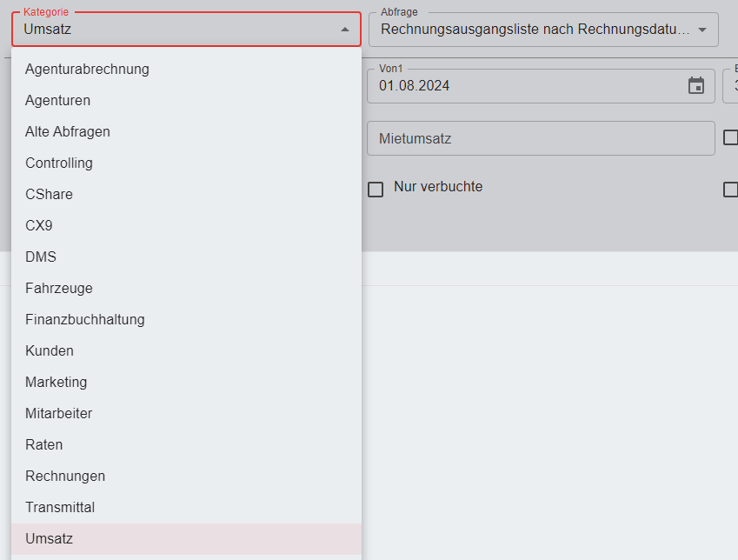
Task: Pick Controlling from the Kategorie list
Action: coord(59,163)
